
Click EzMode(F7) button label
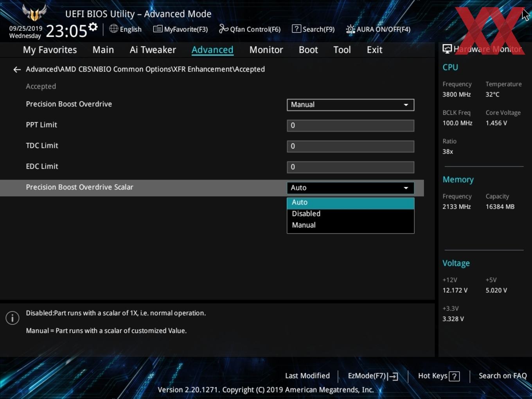pyautogui.click(x=367, y=376)
